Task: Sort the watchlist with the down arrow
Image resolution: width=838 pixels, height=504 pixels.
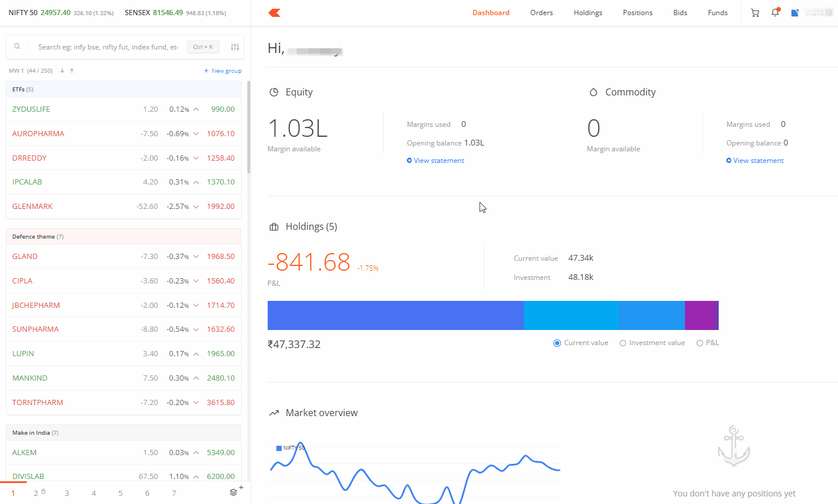Action: [62, 71]
